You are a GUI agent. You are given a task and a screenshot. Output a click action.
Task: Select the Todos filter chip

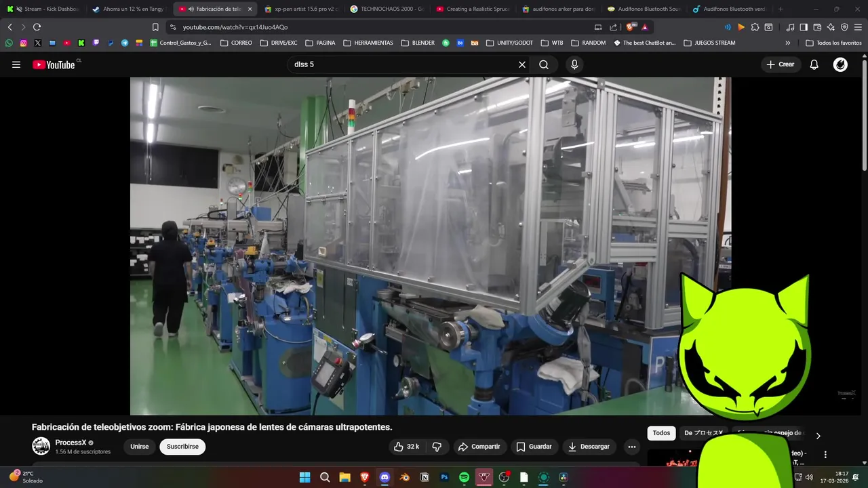661,433
